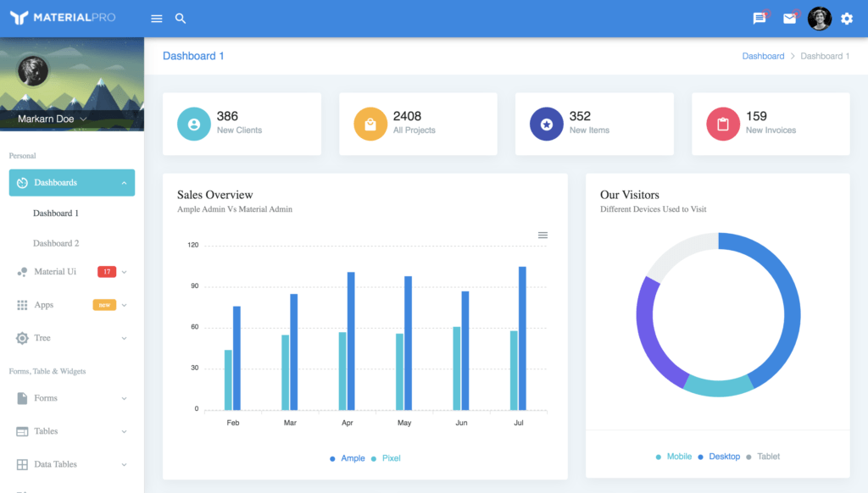This screenshot has height=493, width=868.
Task: Click the New Items star icon
Action: click(547, 125)
